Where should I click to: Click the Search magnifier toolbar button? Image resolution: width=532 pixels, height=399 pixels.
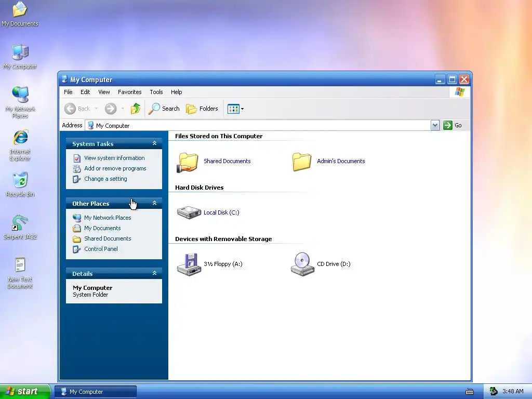click(164, 109)
